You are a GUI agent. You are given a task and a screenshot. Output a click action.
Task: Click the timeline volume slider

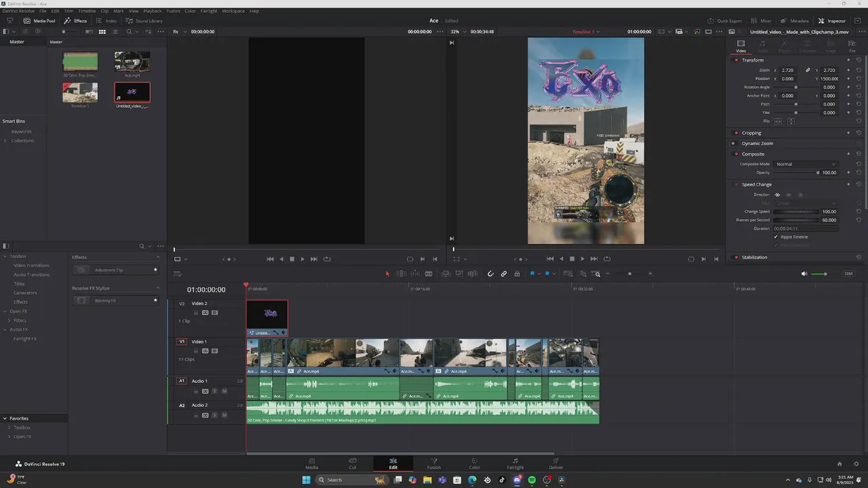pyautogui.click(x=820, y=274)
